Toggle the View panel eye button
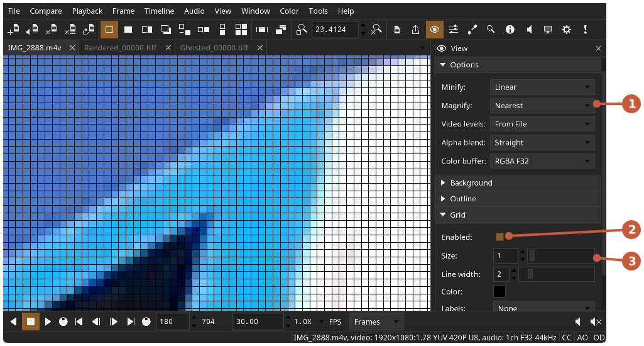The width and height of the screenshot is (644, 346). [434, 30]
